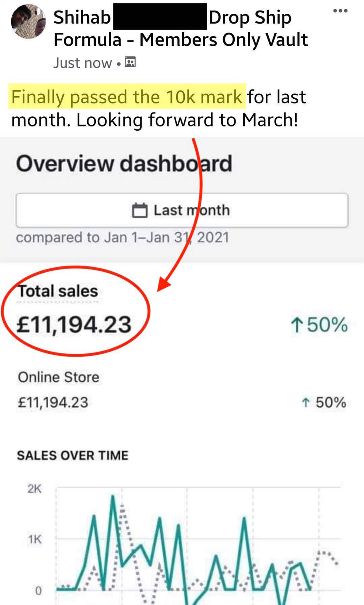
Task: Open the Last month date range picker
Action: pos(182,210)
